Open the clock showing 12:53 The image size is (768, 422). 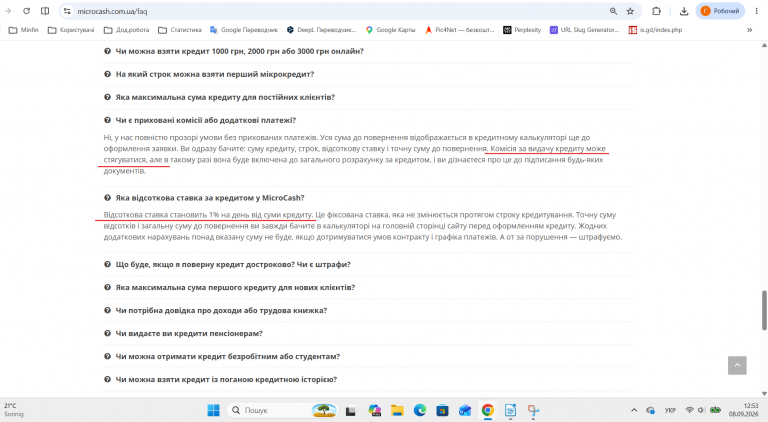[744, 410]
